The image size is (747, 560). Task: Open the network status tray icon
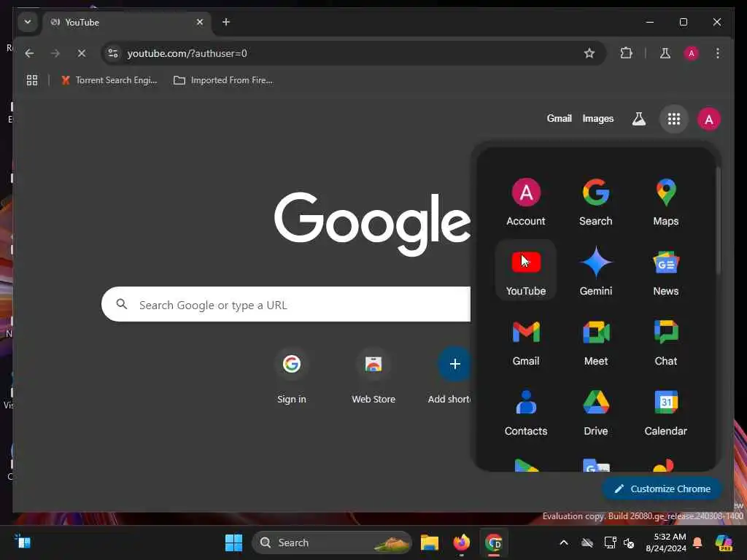point(610,542)
